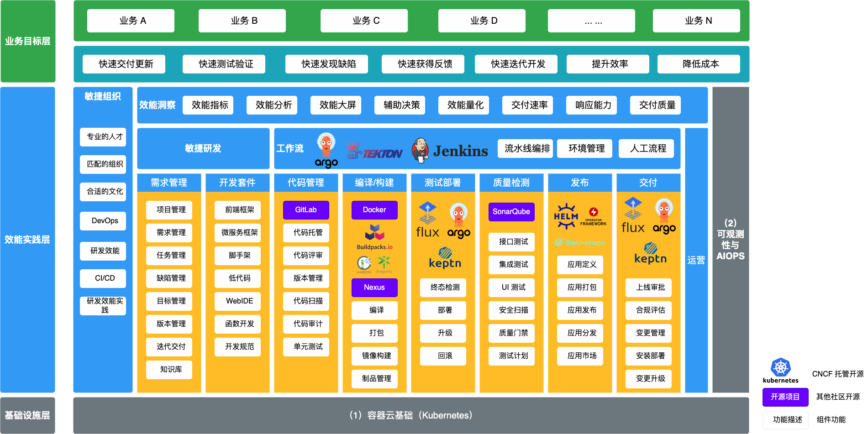
Task: Click the argo logo in the 工作流 row
Action: (326, 150)
